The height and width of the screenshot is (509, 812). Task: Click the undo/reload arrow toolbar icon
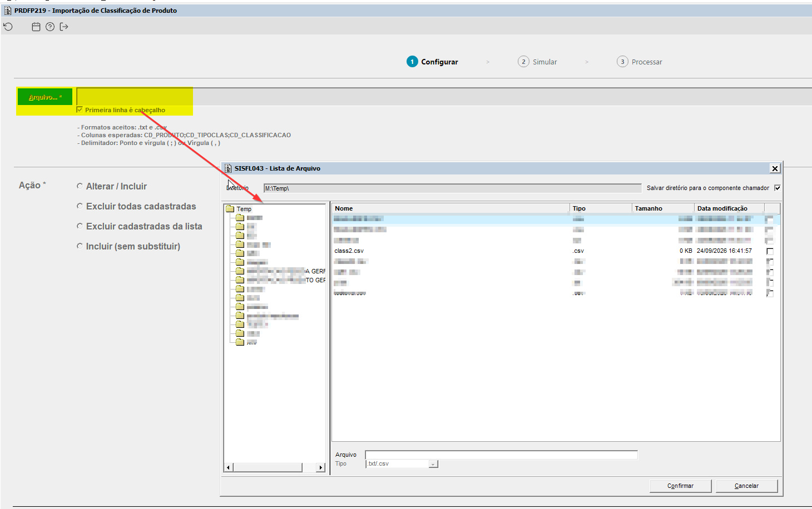[x=8, y=27]
